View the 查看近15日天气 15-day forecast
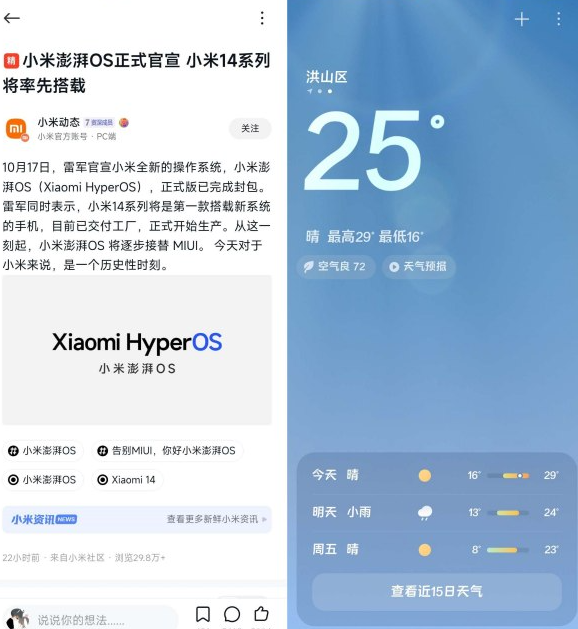 pos(437,591)
